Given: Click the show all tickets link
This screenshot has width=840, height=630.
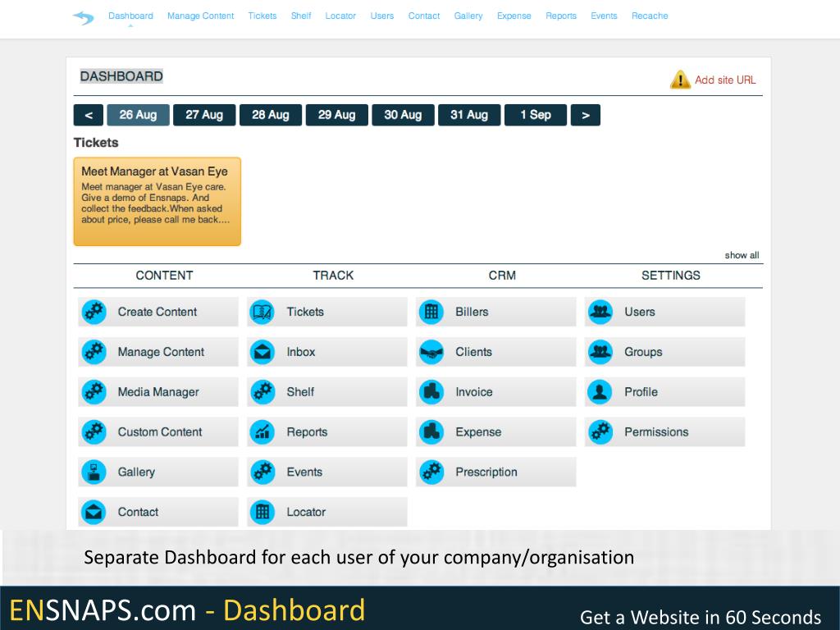Looking at the screenshot, I should pyautogui.click(x=742, y=255).
